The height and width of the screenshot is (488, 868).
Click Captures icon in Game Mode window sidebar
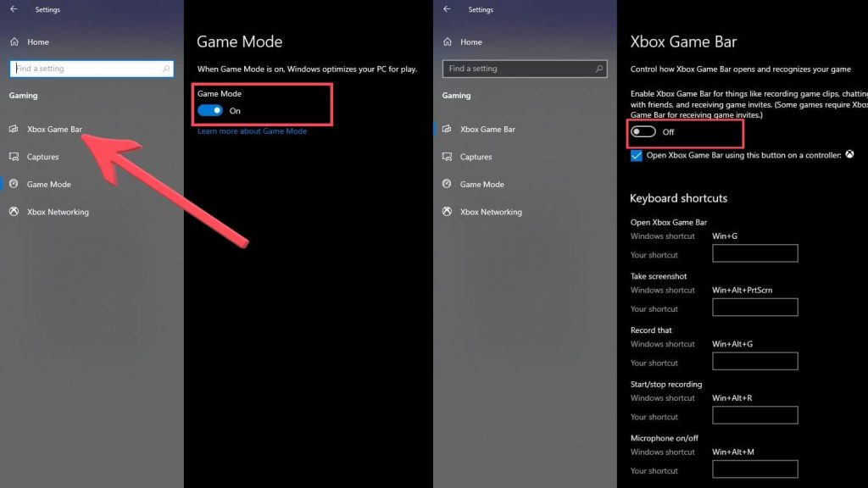14,157
